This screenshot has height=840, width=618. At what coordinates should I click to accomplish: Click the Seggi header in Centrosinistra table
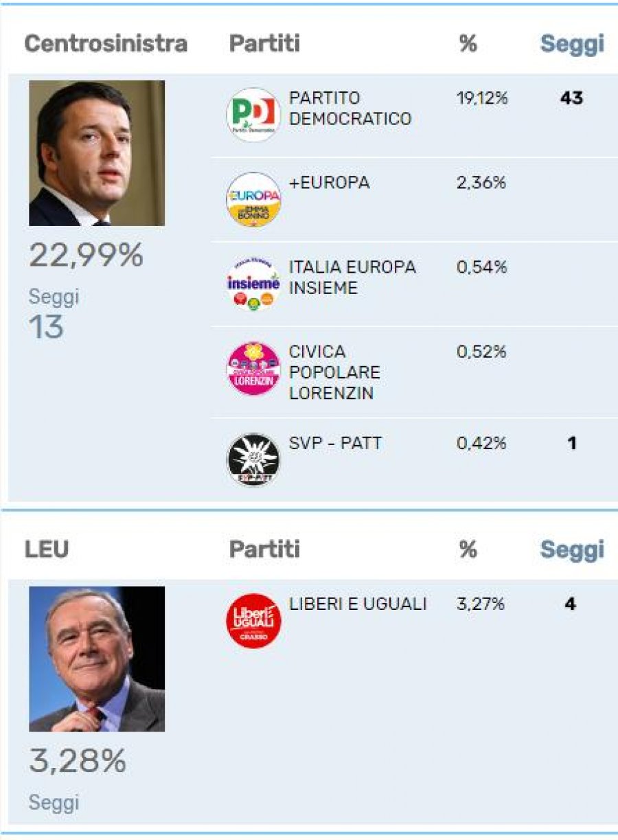tap(572, 44)
